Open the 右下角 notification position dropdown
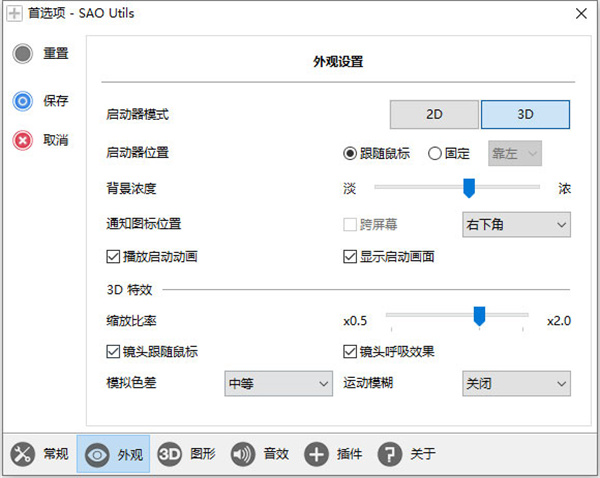The height and width of the screenshot is (478, 600). (515, 225)
